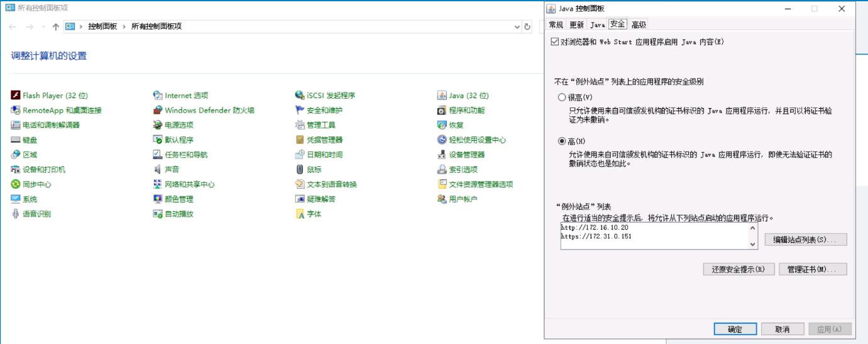Open the 轻松使用设置中心 item
The image size is (868, 344).
(471, 140)
